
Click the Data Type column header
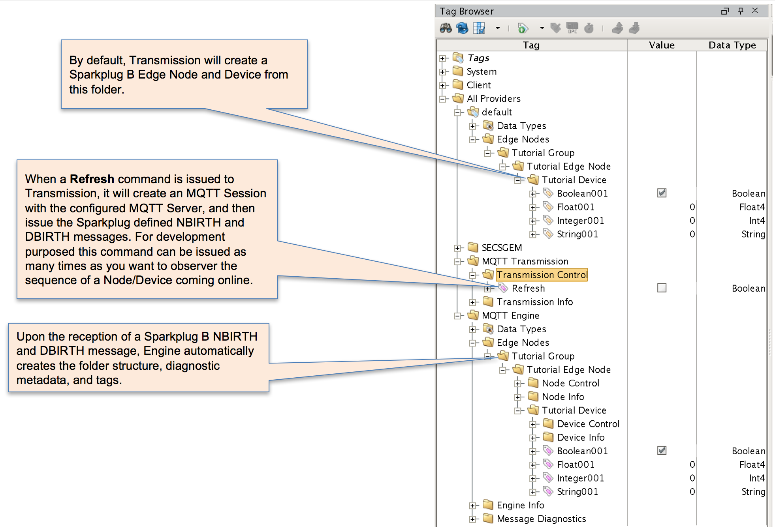click(x=732, y=45)
